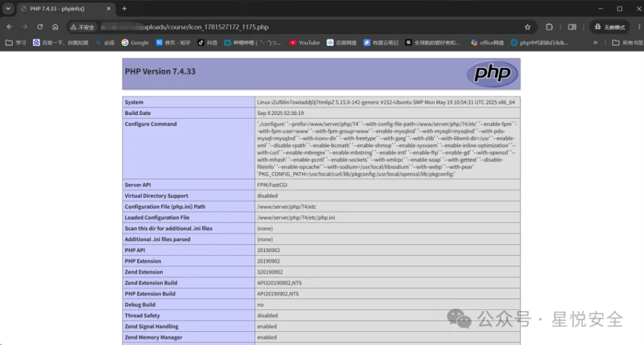Image resolution: width=644 pixels, height=345 pixels.
Task: Click the Additional .ini files parsed label
Action: pos(157,239)
